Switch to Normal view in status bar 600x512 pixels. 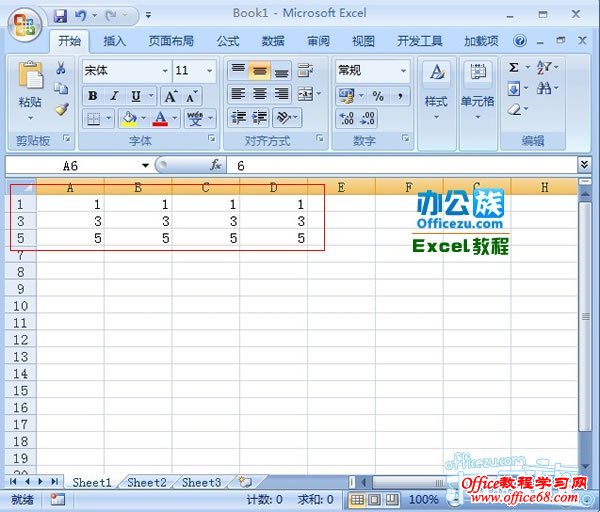point(357,499)
